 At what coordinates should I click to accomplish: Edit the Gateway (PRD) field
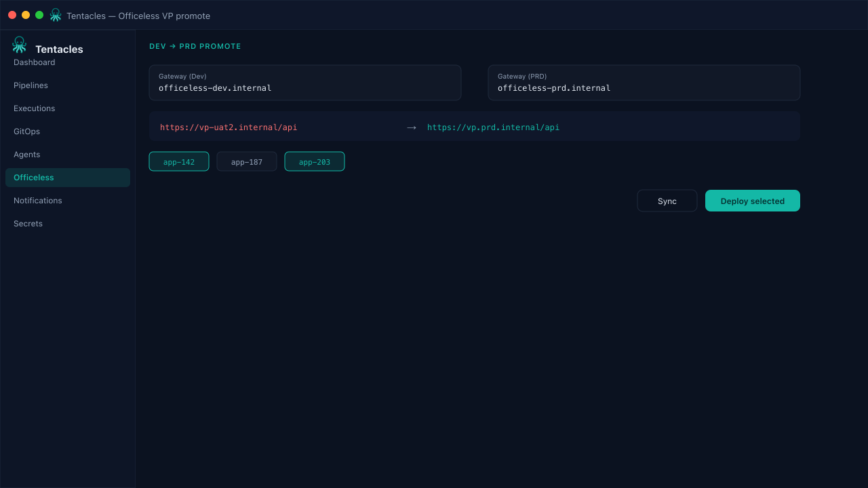coord(644,83)
